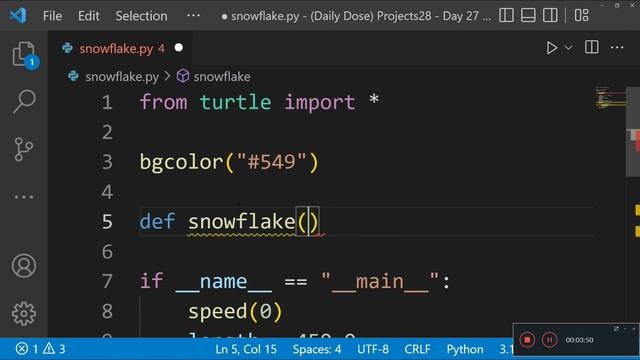Click line number 3 in gutter
Viewport: 640px width, 360px height.
tap(107, 162)
